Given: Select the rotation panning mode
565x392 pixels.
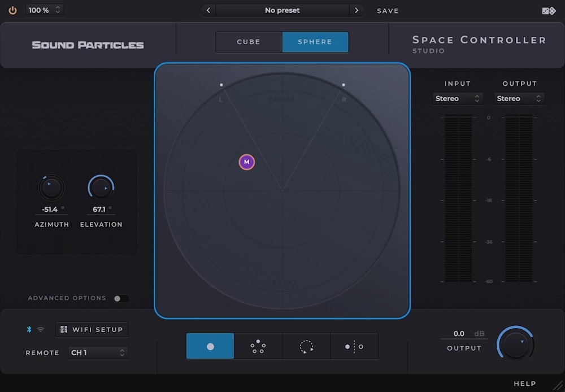Looking at the screenshot, I should (306, 346).
